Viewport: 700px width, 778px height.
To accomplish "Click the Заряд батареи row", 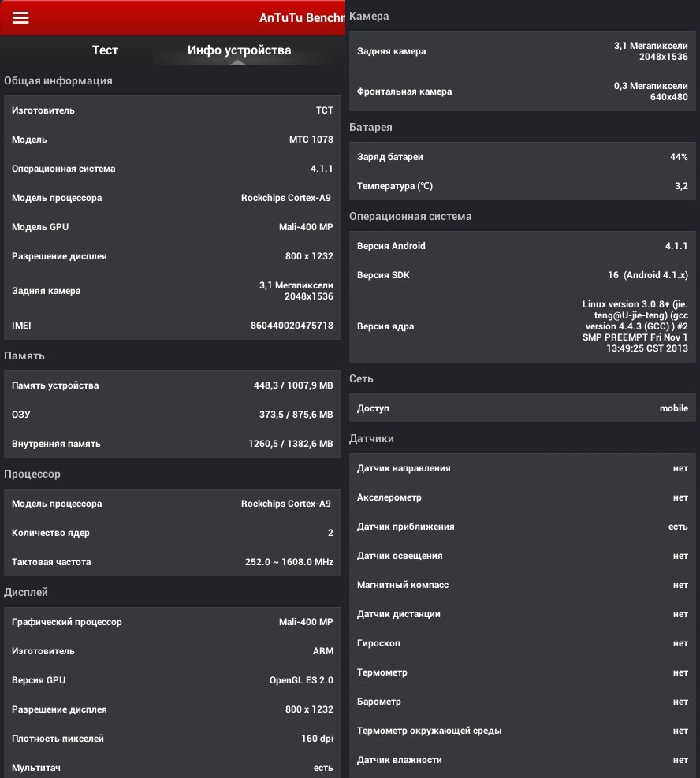I will [522, 157].
